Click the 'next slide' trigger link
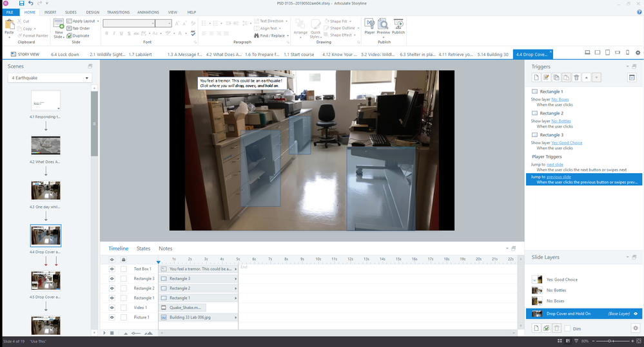 [554, 164]
